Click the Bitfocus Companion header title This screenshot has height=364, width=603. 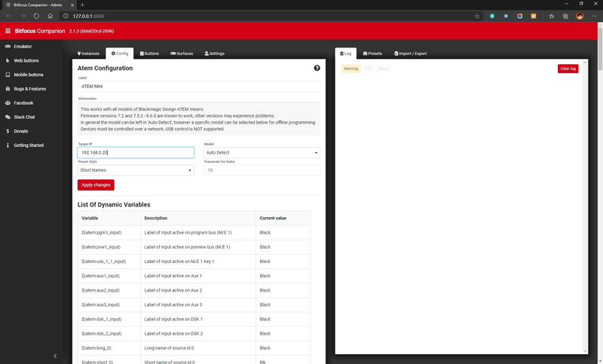(40, 31)
